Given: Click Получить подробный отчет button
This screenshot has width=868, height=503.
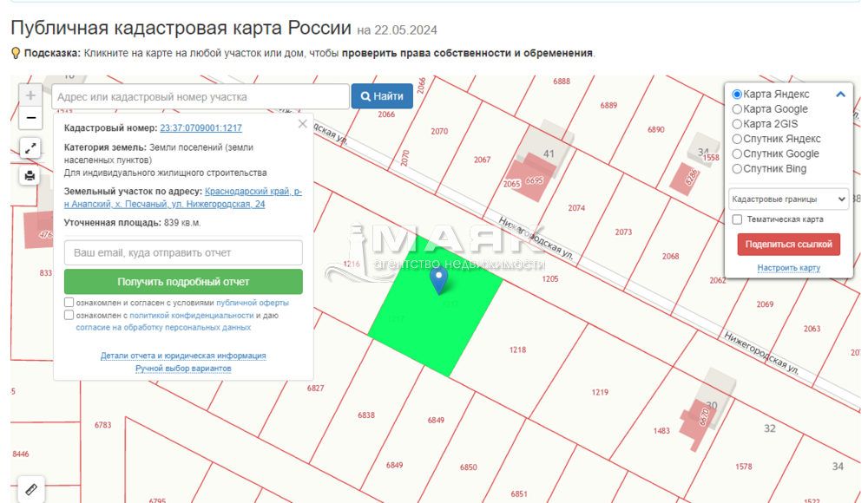Looking at the screenshot, I should (x=183, y=282).
